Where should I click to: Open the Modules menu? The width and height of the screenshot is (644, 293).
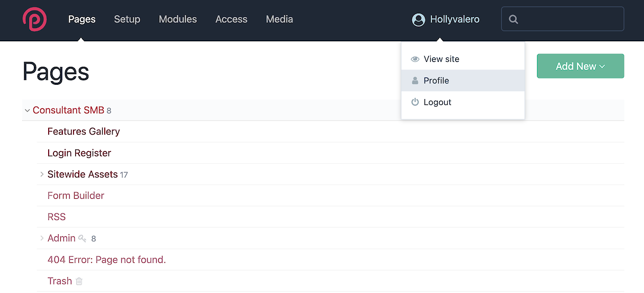click(178, 20)
